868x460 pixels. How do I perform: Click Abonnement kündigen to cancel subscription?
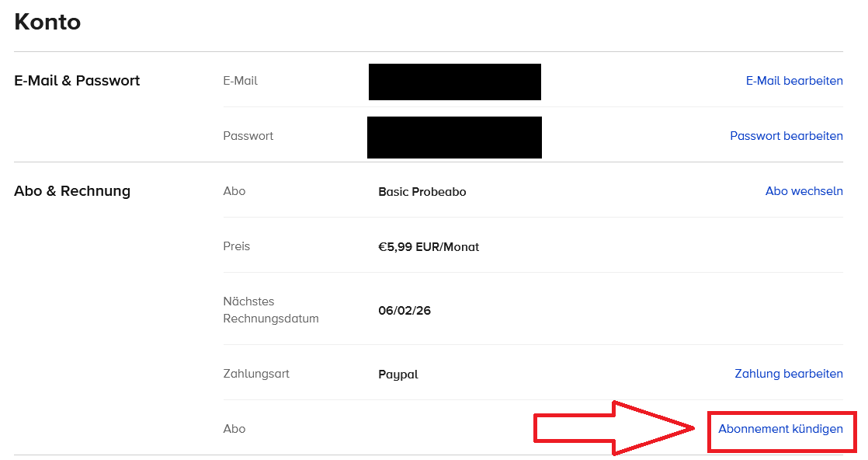point(780,429)
